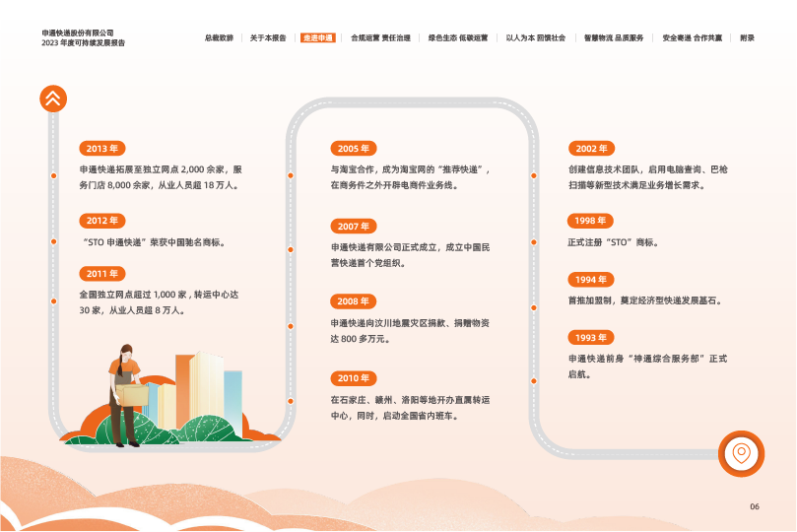Image resolution: width=797 pixels, height=532 pixels.
Task: Click the timeline dot beside the 2013 entry
Action: pos(53,175)
